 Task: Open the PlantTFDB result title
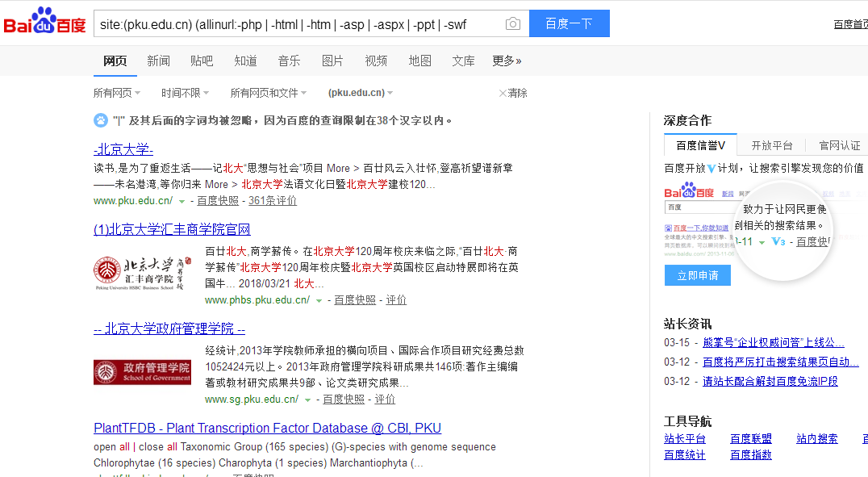point(267,429)
